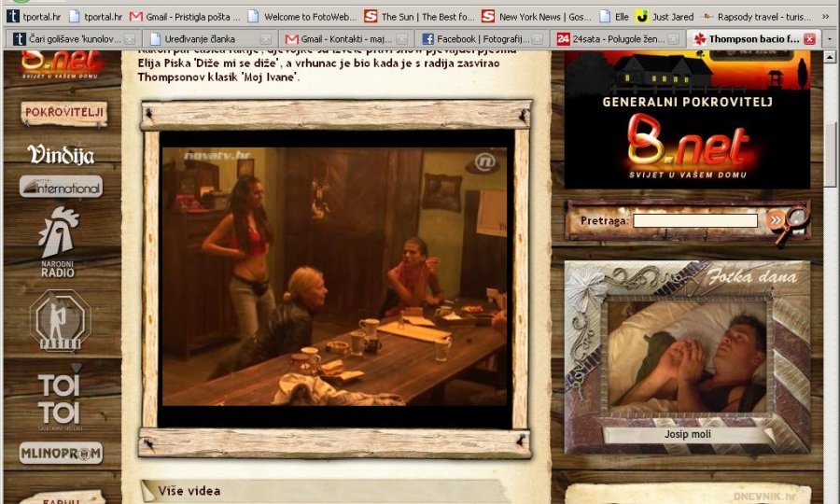Close the Thompson bacio tab
The width and height of the screenshot is (840, 504).
tap(809, 39)
